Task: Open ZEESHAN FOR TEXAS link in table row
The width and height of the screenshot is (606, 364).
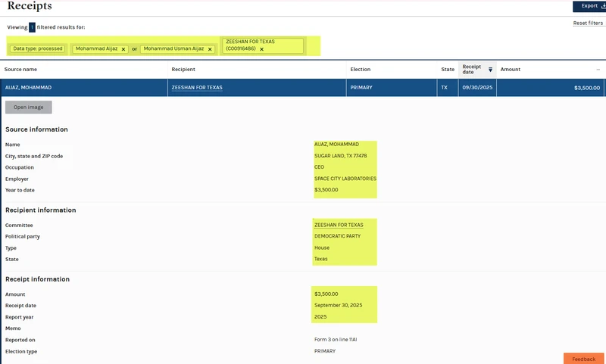Action: [197, 88]
